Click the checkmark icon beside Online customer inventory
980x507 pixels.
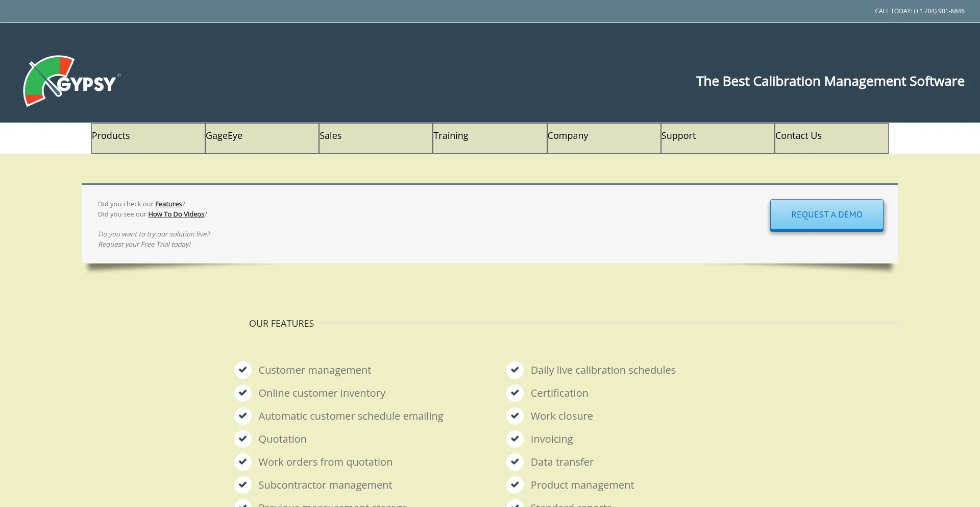[x=243, y=393]
